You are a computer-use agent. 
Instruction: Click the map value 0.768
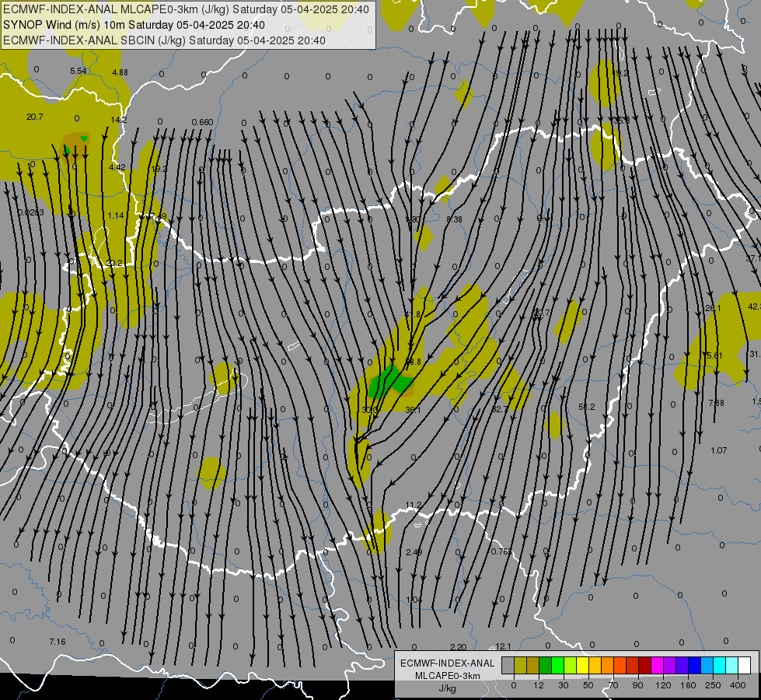[x=501, y=551]
